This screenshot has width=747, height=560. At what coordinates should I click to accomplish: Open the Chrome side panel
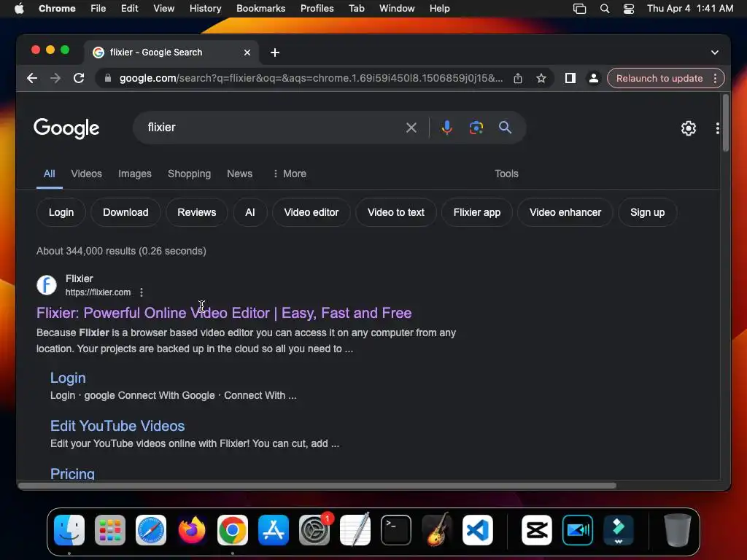click(x=570, y=78)
